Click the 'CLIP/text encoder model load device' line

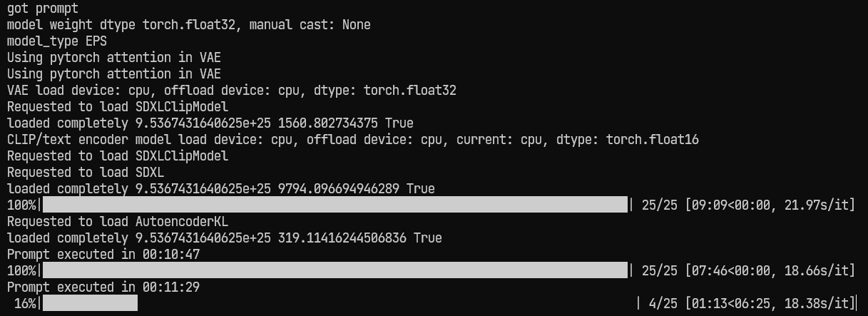point(352,139)
